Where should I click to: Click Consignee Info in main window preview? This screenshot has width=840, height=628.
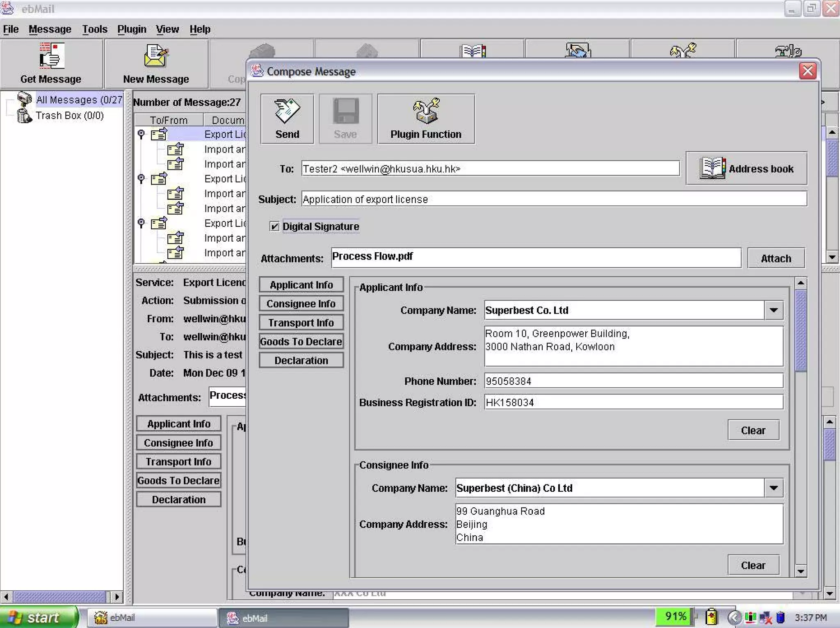click(x=179, y=443)
